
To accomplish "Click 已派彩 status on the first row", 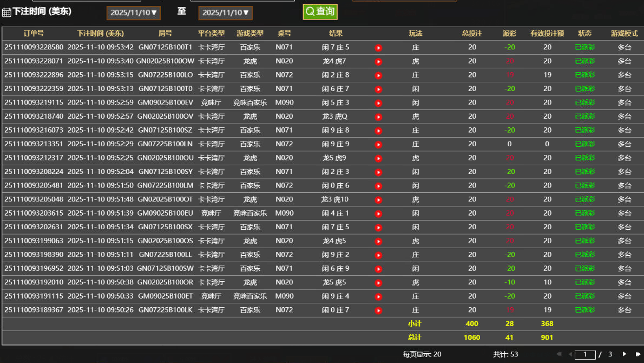I will pos(586,47).
